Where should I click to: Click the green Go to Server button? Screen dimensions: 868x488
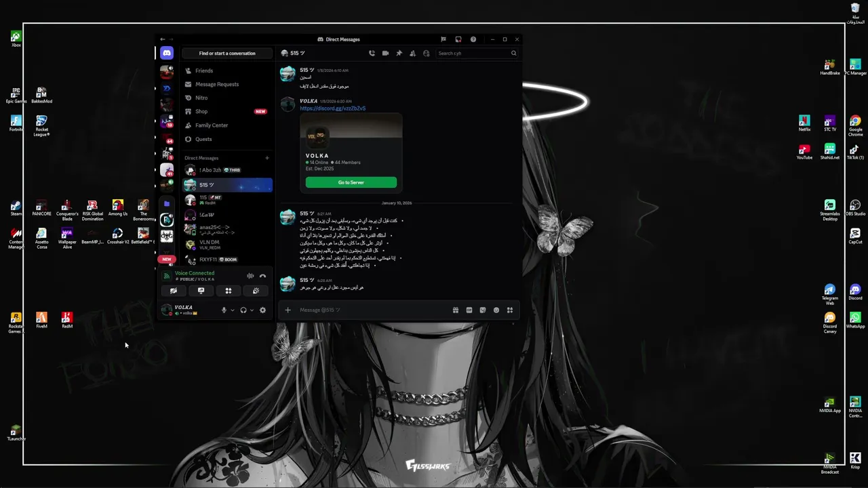click(x=351, y=182)
